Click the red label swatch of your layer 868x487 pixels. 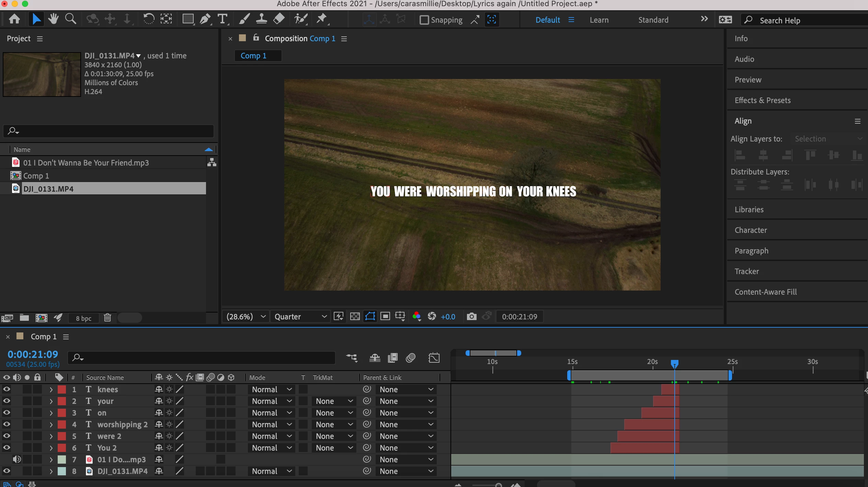pyautogui.click(x=62, y=401)
